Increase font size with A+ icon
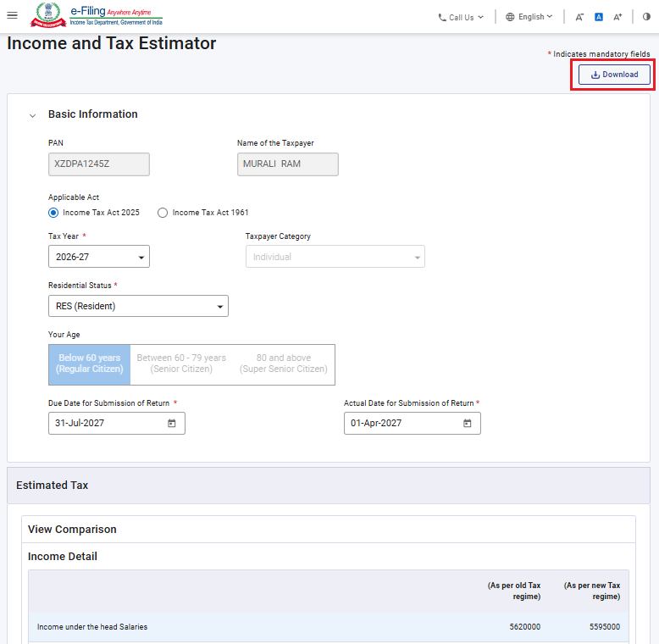The width and height of the screenshot is (659, 644). 617,17
